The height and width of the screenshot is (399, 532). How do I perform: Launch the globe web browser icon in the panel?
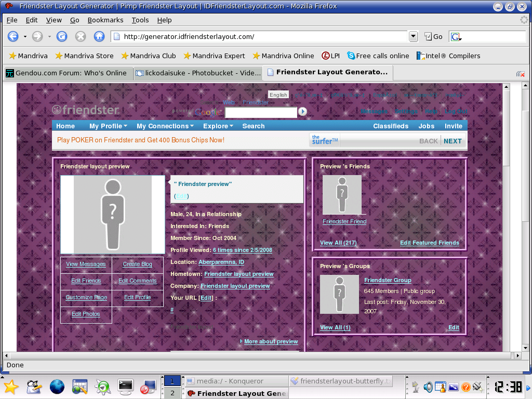(x=57, y=387)
